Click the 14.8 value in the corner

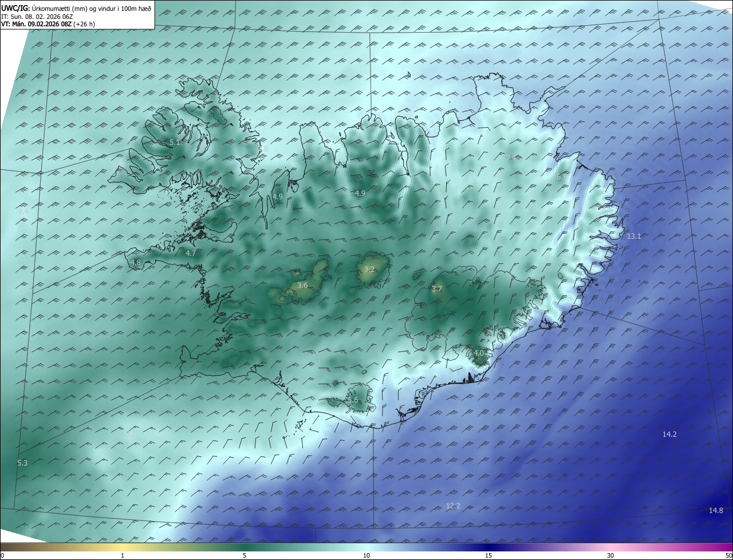pyautogui.click(x=716, y=511)
